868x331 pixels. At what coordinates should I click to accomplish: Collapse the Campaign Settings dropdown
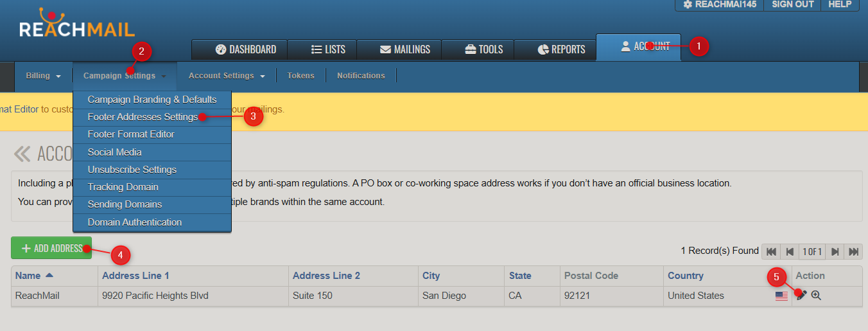tap(125, 76)
